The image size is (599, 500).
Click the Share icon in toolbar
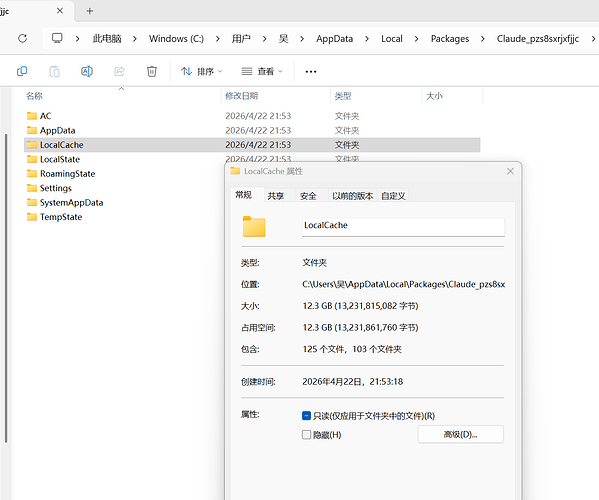click(119, 71)
